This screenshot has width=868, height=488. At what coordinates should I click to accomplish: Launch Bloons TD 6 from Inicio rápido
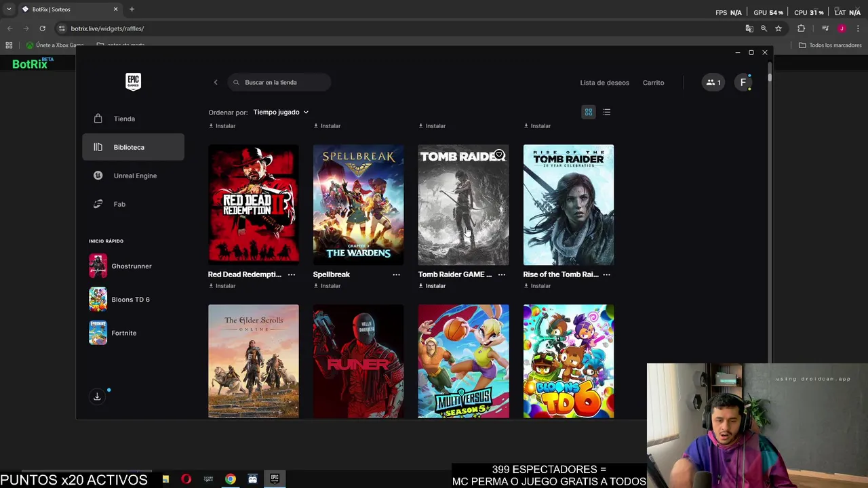[x=120, y=300]
